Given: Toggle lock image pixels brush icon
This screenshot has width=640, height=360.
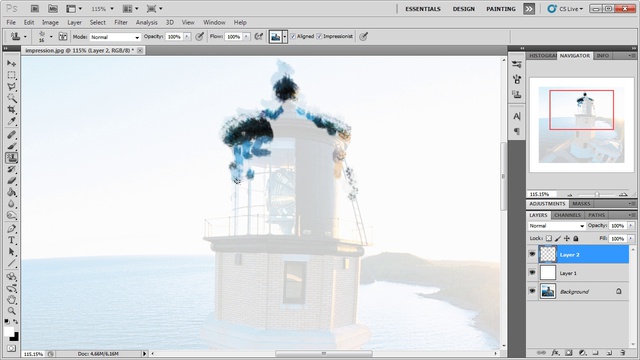Looking at the screenshot, I should (x=558, y=238).
